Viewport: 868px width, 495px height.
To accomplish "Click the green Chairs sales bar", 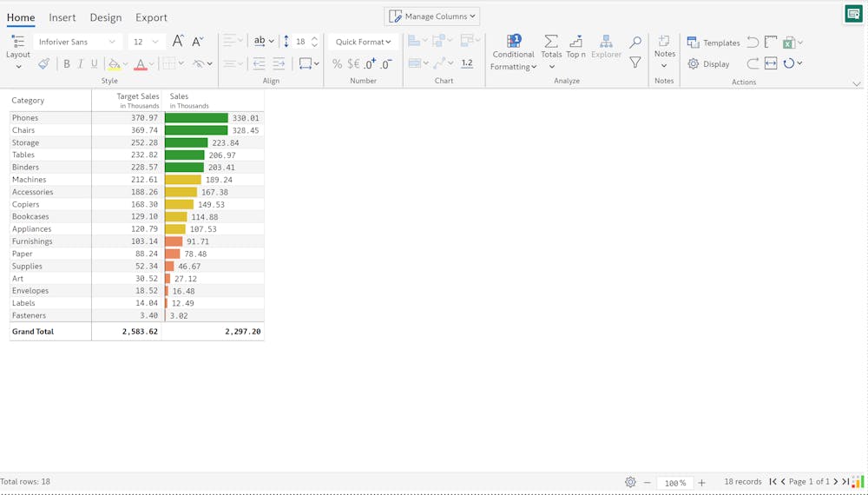I will 196,130.
